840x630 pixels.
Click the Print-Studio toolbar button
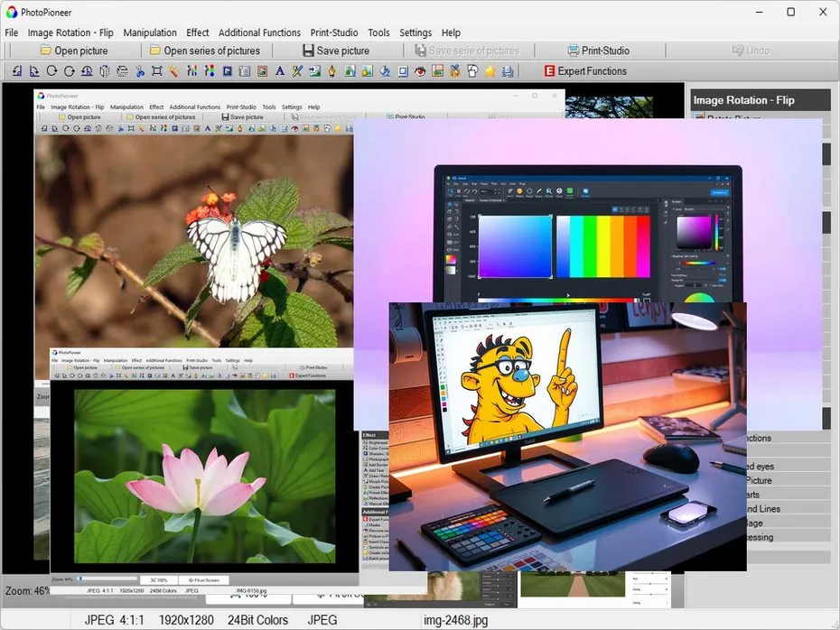[598, 51]
